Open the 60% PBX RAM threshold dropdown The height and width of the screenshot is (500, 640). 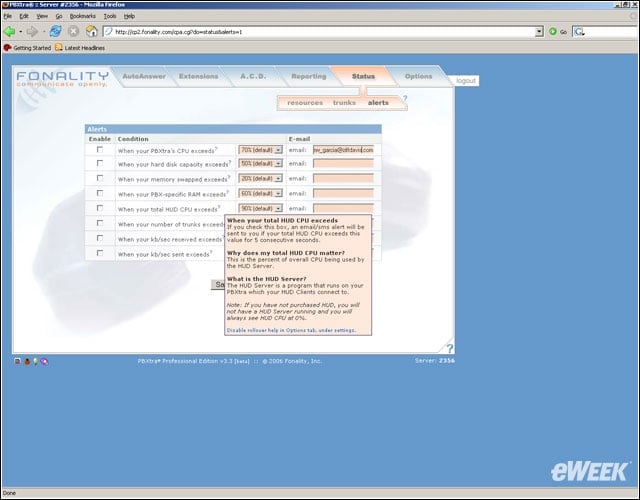click(260, 193)
